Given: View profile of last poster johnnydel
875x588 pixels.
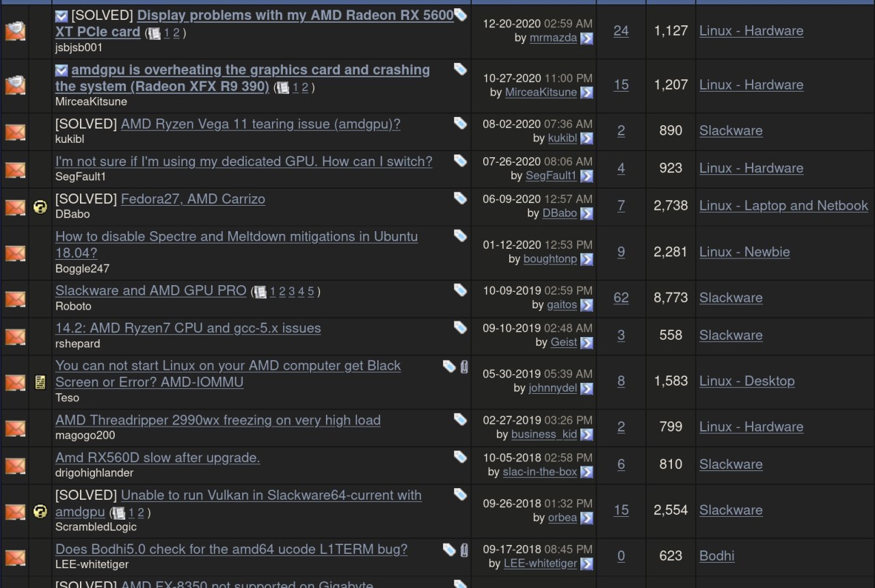Looking at the screenshot, I should click(x=552, y=388).
